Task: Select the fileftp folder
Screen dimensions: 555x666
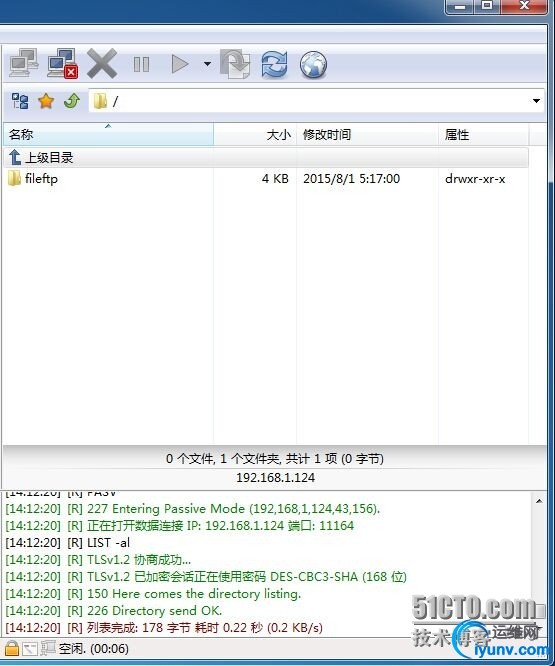Action: 33,178
